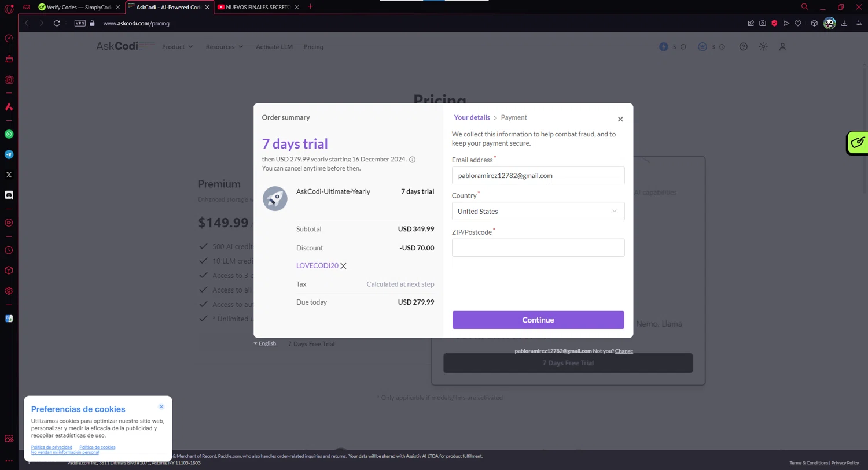Reload the current page
Viewport: 868px width, 470px height.
(57, 23)
